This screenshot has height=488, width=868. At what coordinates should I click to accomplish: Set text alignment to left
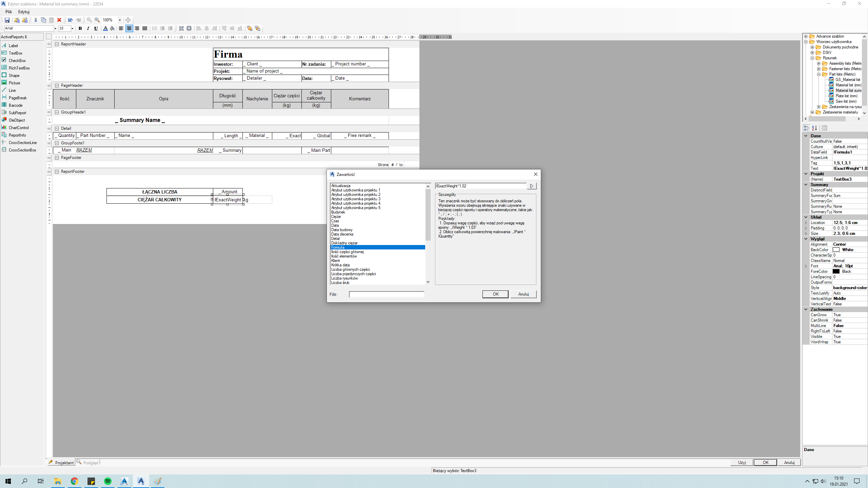[x=121, y=28]
